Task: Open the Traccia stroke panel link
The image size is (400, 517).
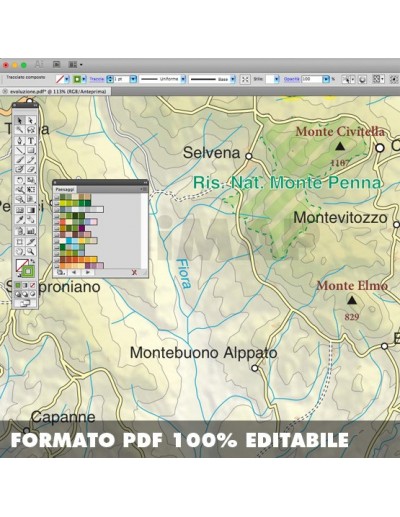Action: 97,79
